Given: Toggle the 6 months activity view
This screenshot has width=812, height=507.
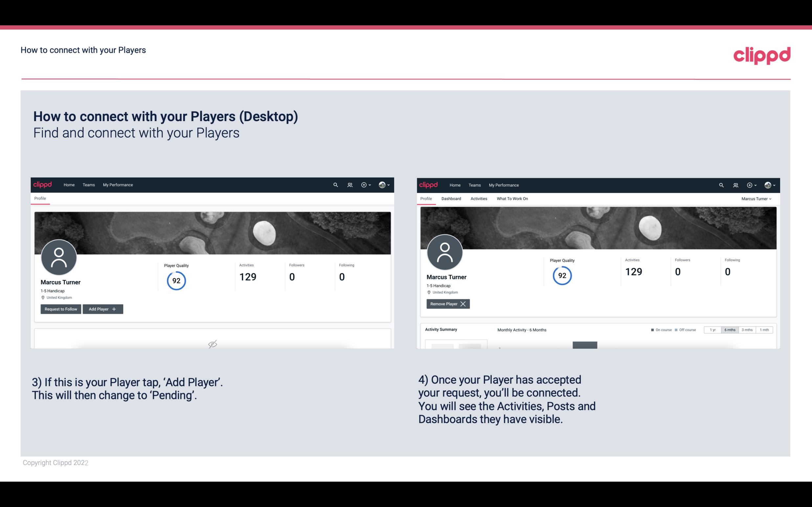Looking at the screenshot, I should coord(730,329).
